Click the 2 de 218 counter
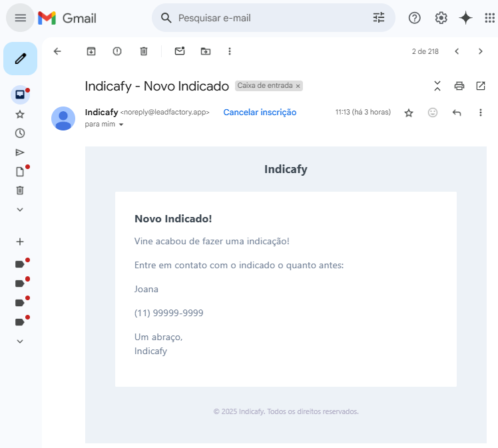The width and height of the screenshot is (498, 448). click(x=425, y=51)
